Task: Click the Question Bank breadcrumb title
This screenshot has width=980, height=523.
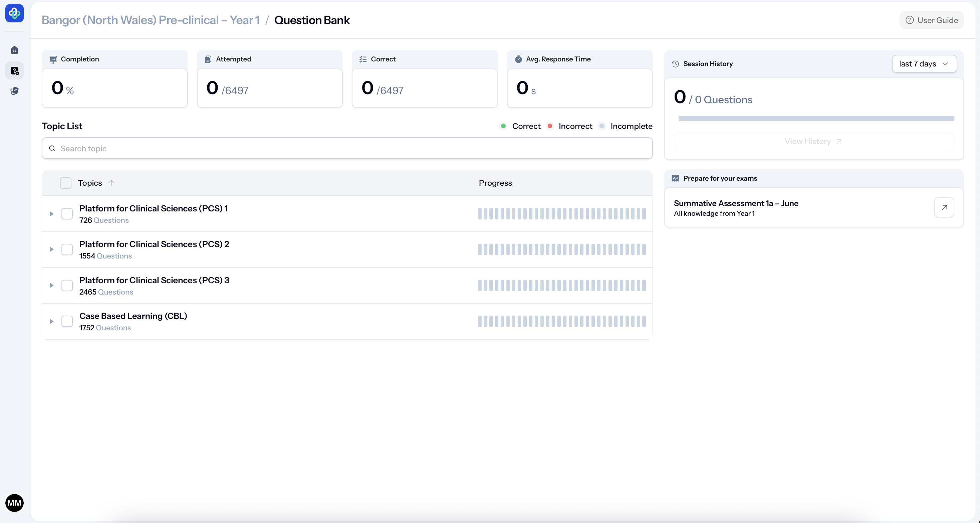Action: point(311,20)
